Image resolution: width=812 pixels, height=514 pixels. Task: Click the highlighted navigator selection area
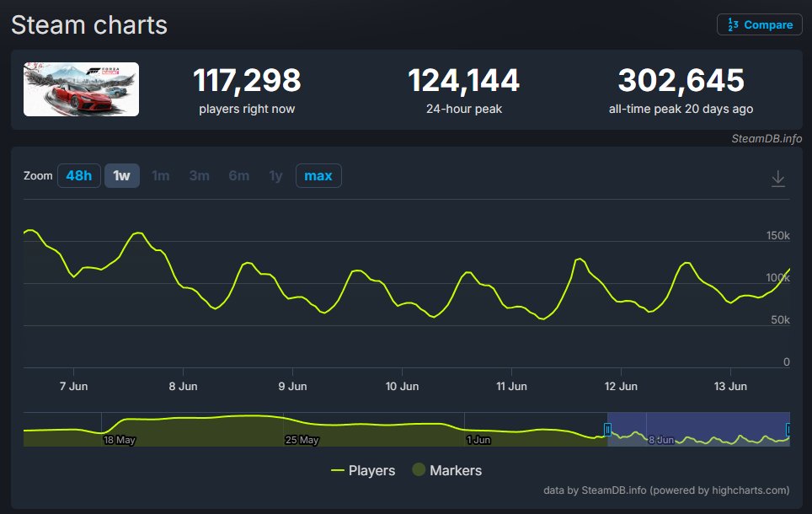coord(698,429)
